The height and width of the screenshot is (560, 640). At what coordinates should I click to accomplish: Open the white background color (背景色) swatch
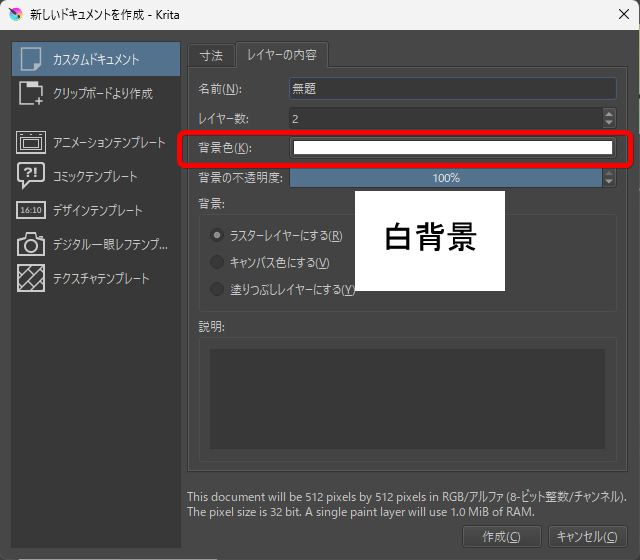[x=453, y=148]
